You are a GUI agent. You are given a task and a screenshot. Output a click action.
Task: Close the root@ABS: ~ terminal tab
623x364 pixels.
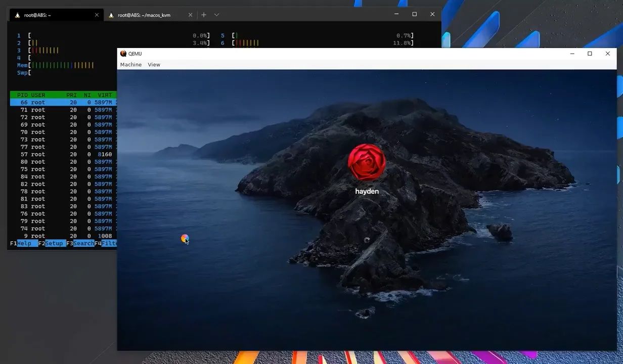97,15
